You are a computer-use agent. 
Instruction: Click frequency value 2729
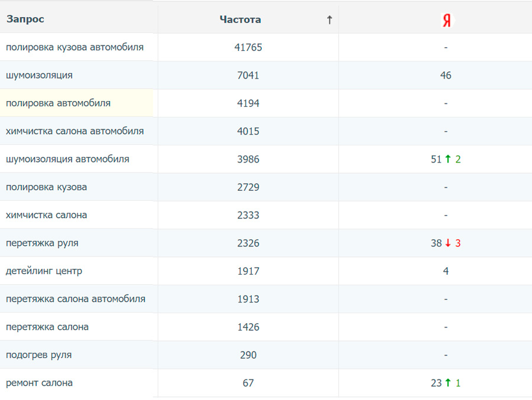click(248, 187)
